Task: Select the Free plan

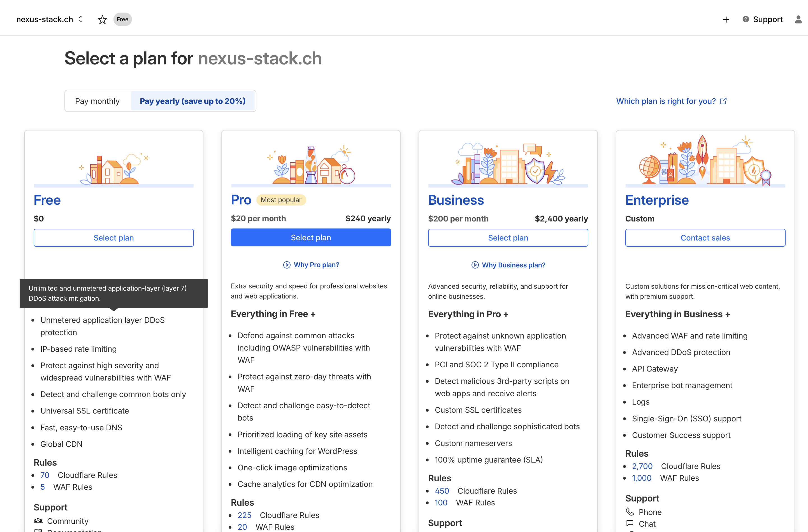Action: coord(113,238)
